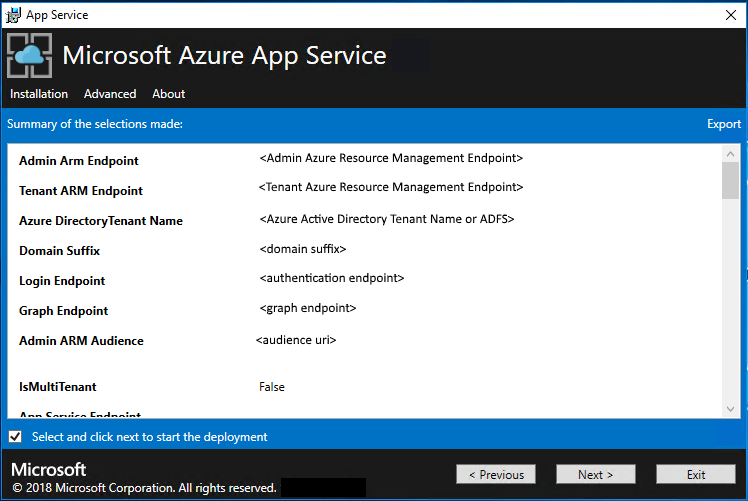748x501 pixels.
Task: Select the Admin ARM Audience label
Action: point(81,341)
